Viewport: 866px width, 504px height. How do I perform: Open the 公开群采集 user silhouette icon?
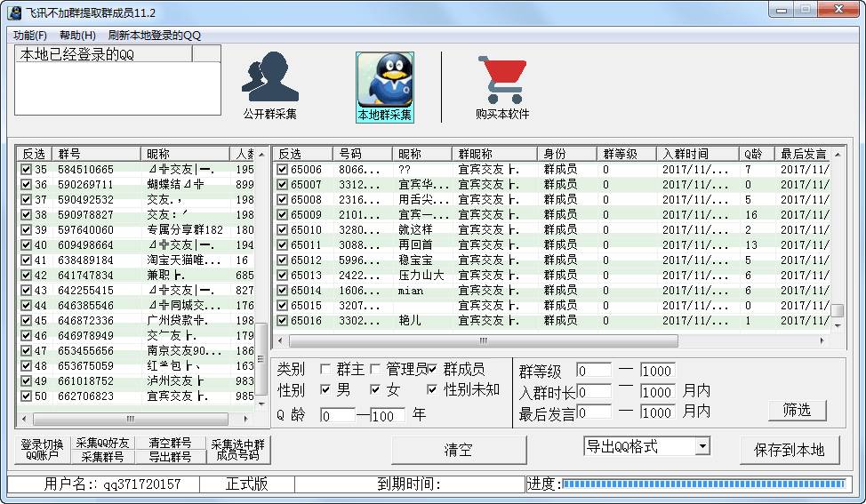coord(269,77)
